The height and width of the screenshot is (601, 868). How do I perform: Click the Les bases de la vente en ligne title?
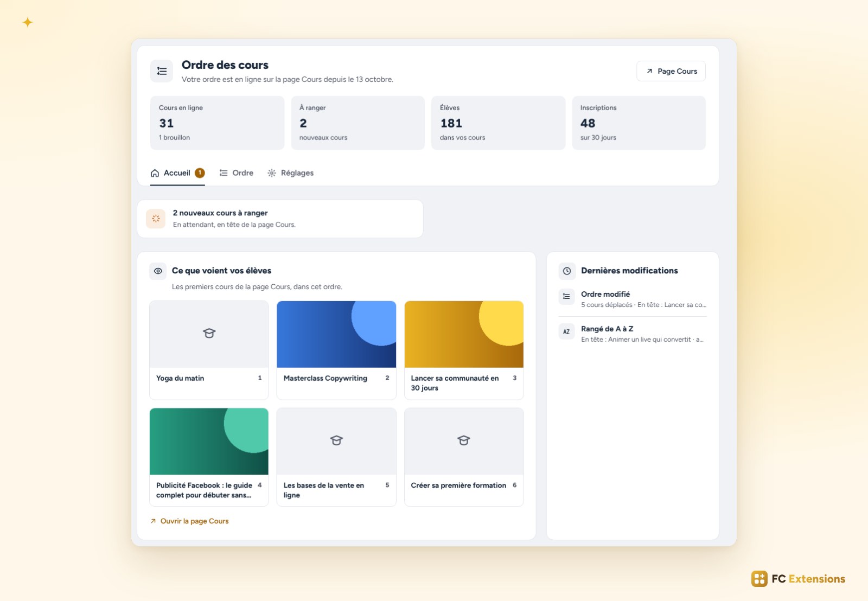pyautogui.click(x=324, y=490)
